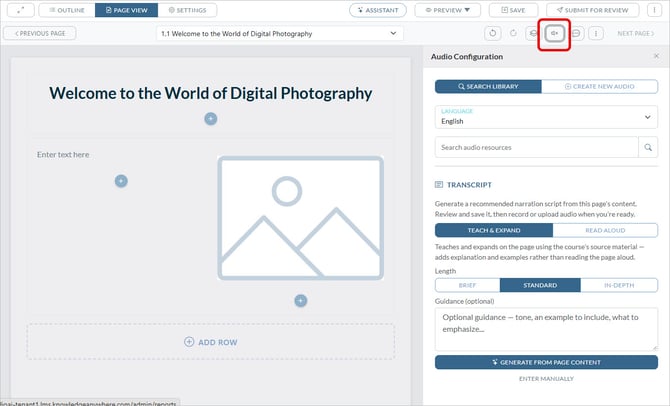Open the page selector dropdown
This screenshot has height=406, width=670.
click(279, 33)
